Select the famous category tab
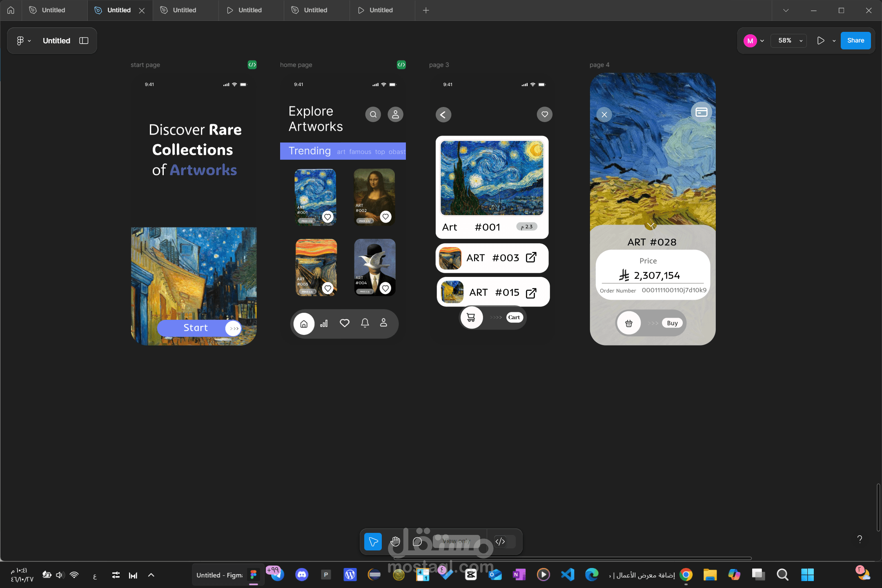 coord(360,152)
